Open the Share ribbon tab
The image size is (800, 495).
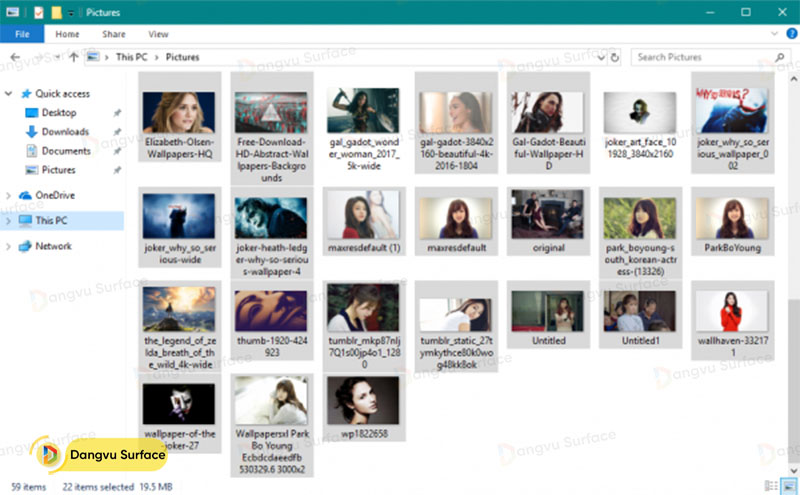pos(113,34)
